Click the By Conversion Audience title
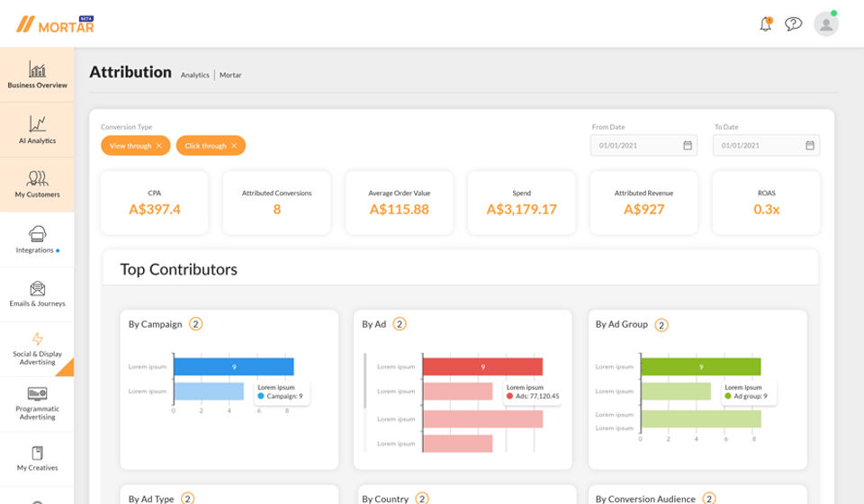 [x=645, y=499]
